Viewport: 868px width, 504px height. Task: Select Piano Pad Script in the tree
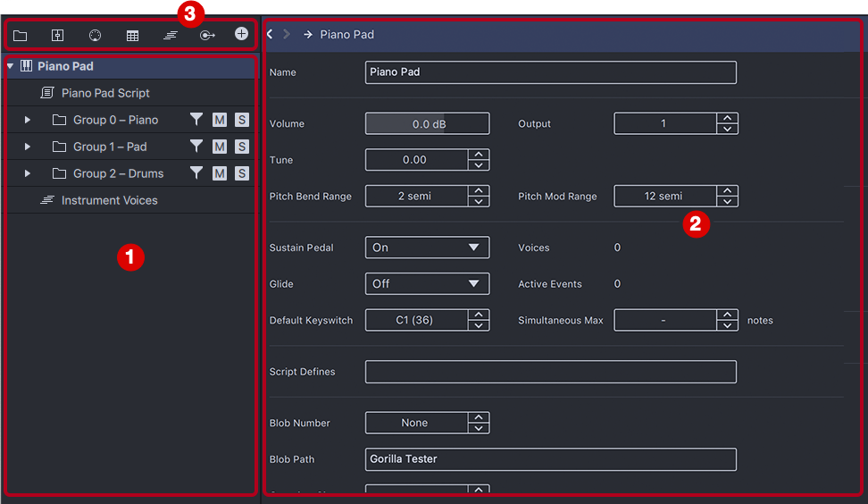(130, 93)
